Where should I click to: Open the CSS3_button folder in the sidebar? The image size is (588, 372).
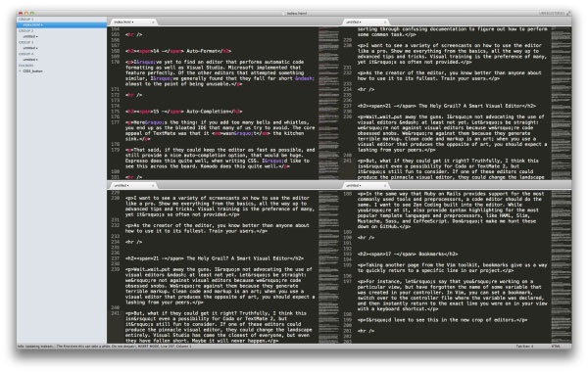click(x=32, y=70)
